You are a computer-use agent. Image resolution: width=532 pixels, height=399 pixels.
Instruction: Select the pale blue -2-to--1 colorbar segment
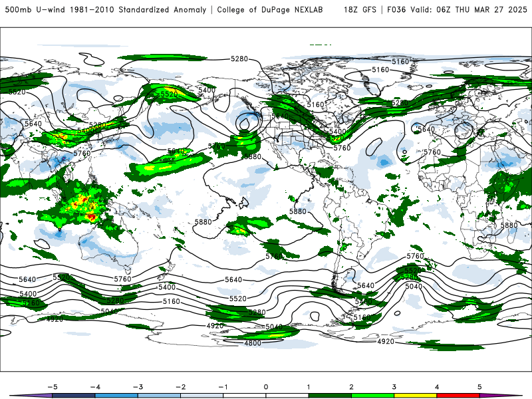[x=202, y=396]
